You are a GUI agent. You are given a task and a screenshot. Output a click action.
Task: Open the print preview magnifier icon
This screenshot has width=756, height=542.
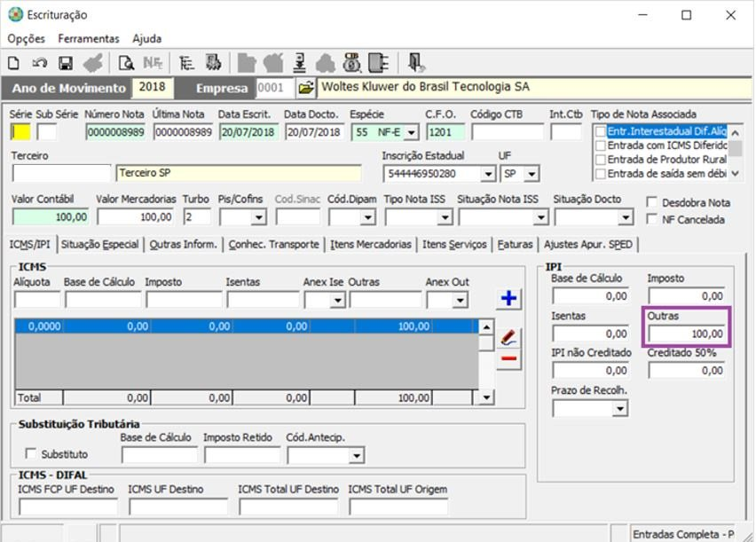[x=126, y=63]
